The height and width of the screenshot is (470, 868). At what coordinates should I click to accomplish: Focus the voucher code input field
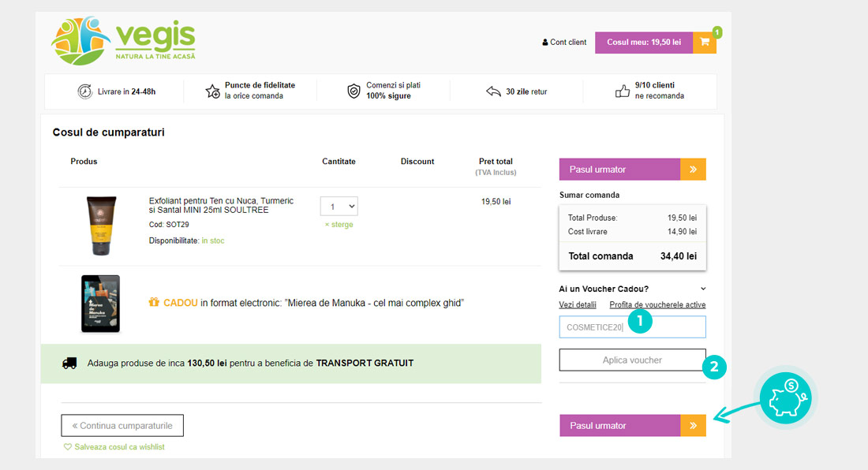(x=632, y=326)
